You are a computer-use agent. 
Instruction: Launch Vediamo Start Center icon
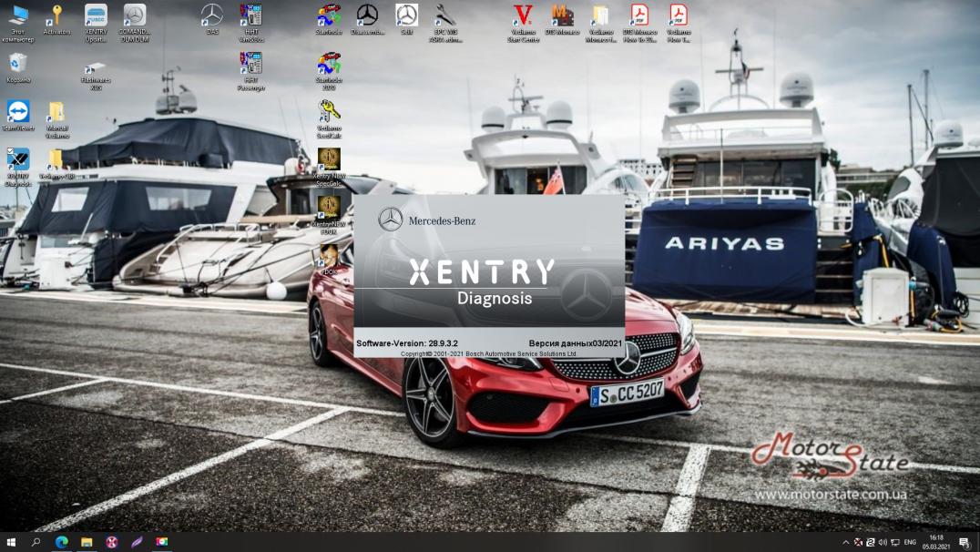pyautogui.click(x=523, y=15)
